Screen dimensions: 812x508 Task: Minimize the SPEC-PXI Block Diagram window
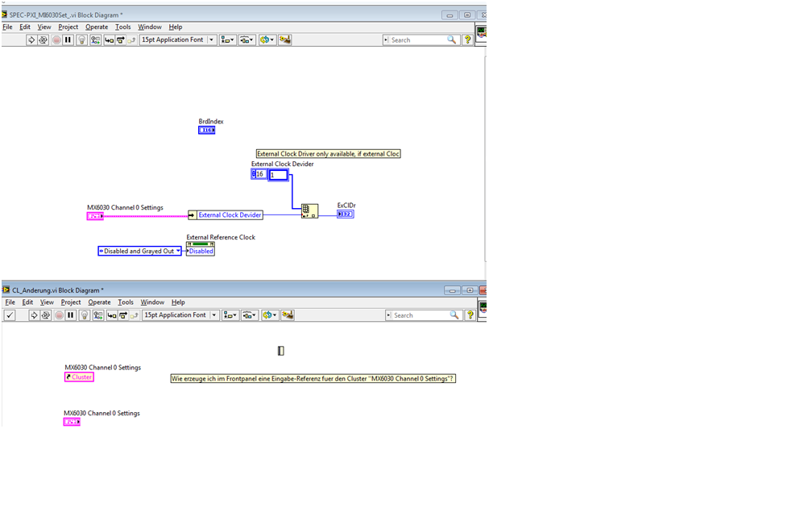449,15
